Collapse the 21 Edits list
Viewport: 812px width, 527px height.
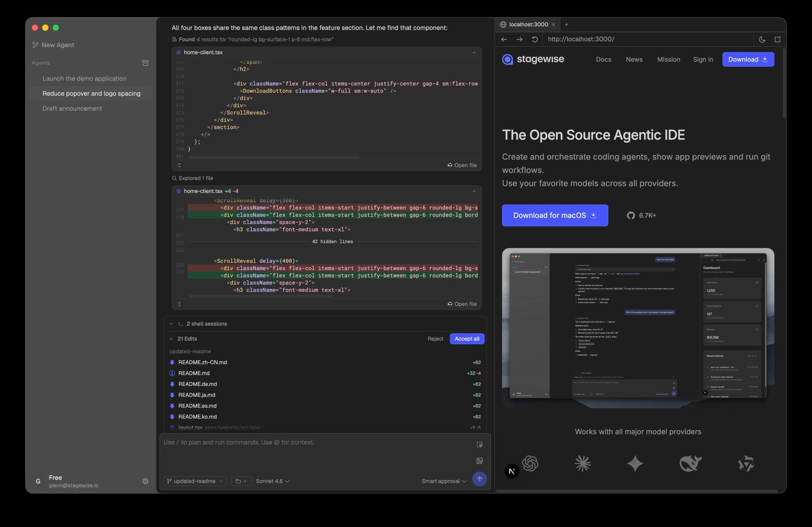(171, 339)
